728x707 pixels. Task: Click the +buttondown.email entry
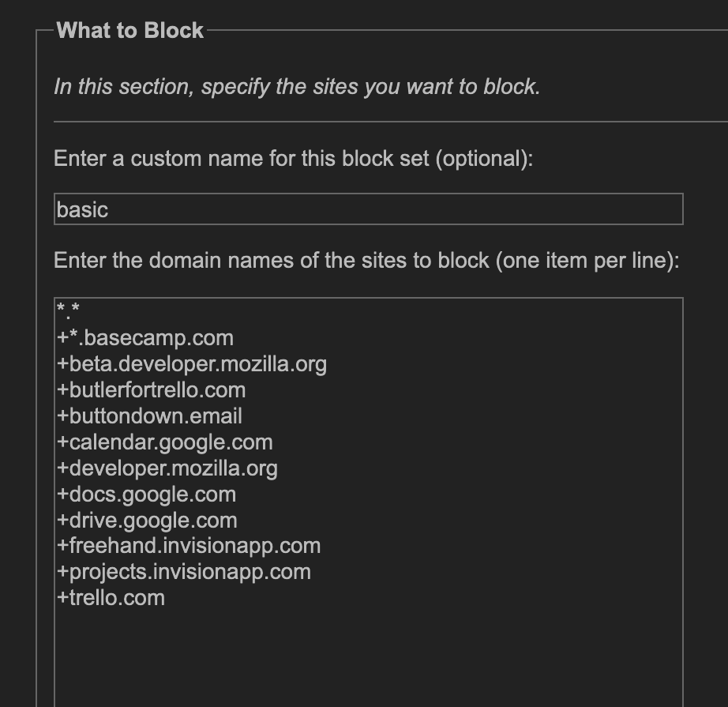pos(149,416)
